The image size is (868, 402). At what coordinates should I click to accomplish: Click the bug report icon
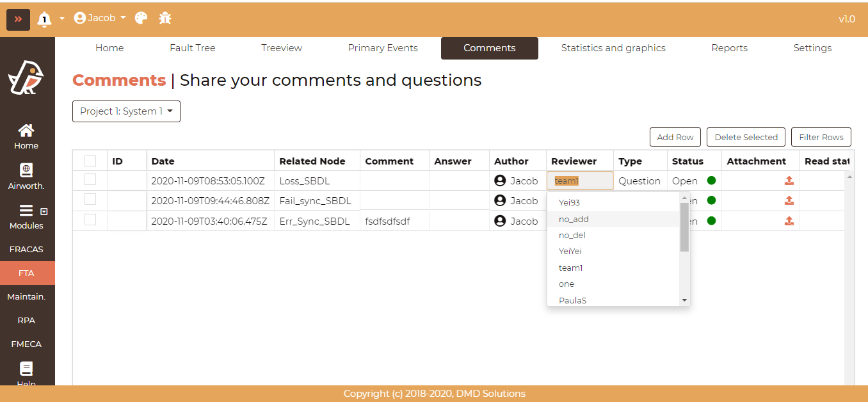pyautogui.click(x=165, y=18)
